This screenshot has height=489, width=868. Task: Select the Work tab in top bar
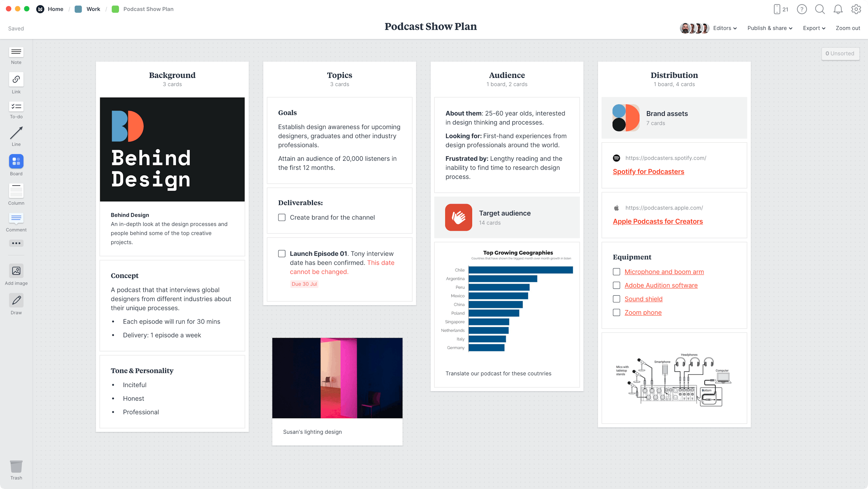pyautogui.click(x=92, y=9)
